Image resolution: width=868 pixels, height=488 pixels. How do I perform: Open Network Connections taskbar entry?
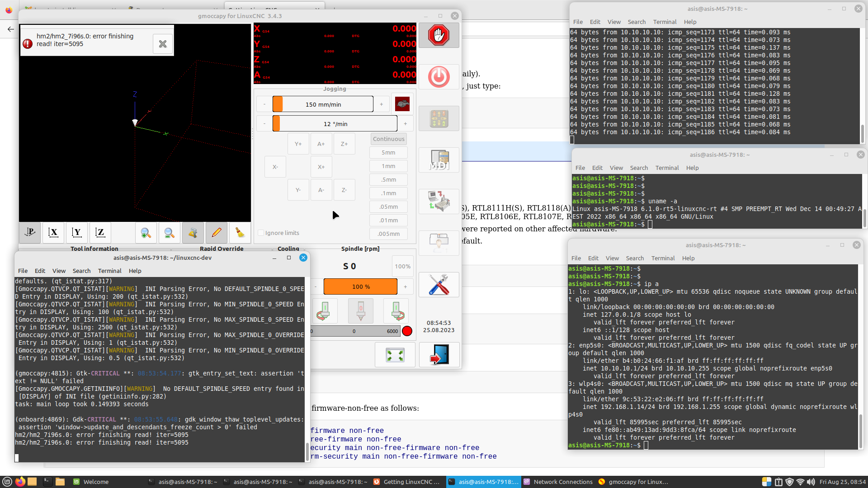558,482
